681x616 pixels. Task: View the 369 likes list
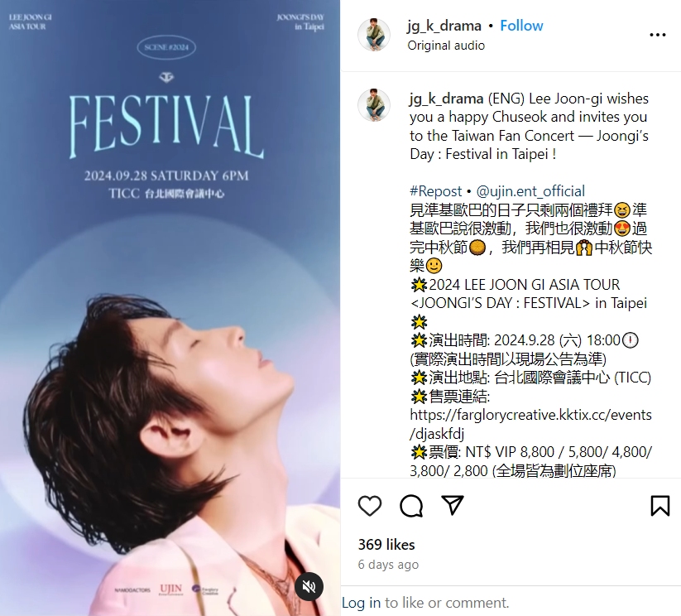click(386, 544)
